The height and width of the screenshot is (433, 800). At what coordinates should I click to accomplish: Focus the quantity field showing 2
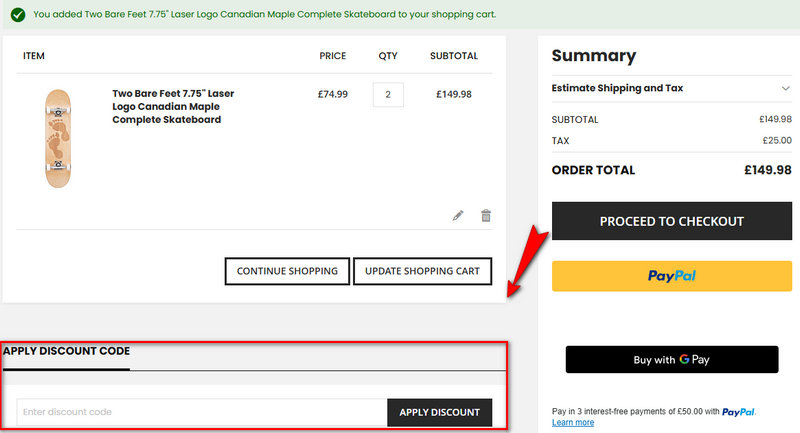(x=388, y=95)
